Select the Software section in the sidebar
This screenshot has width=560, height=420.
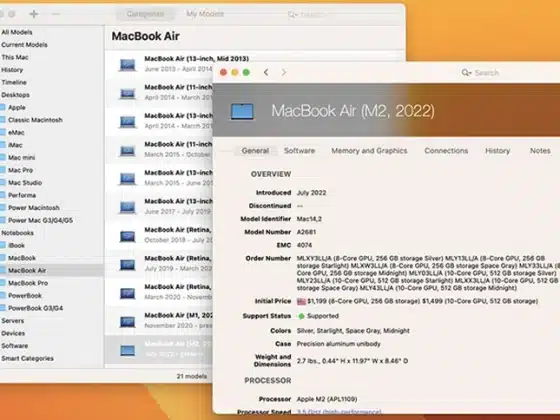[x=15, y=346]
